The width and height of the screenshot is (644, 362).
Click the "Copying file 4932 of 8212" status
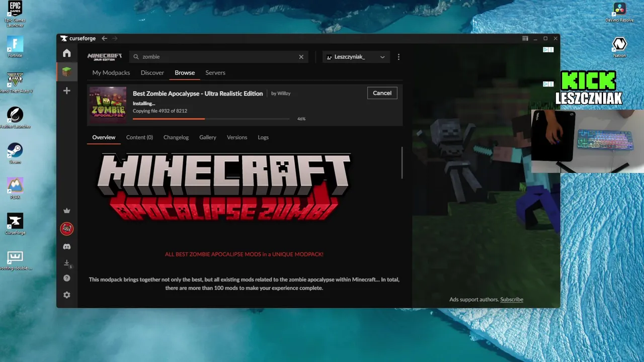[160, 111]
